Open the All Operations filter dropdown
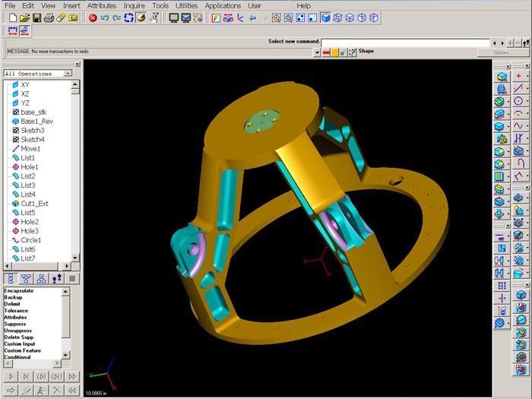The width and height of the screenshot is (532, 399). (68, 74)
